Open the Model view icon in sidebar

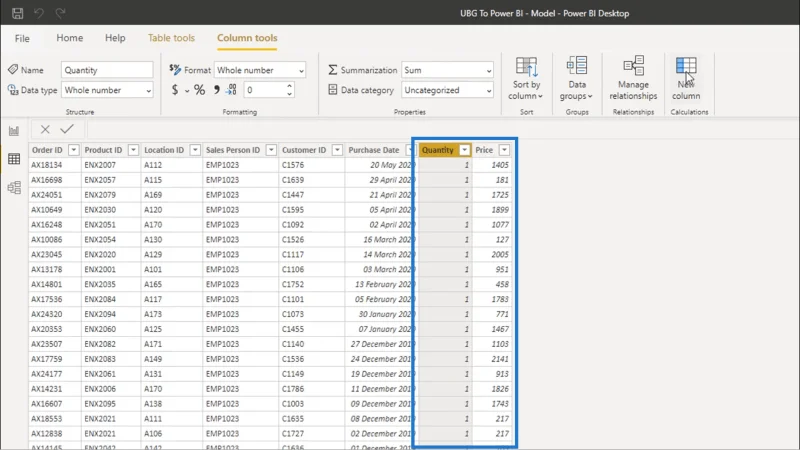[x=14, y=187]
